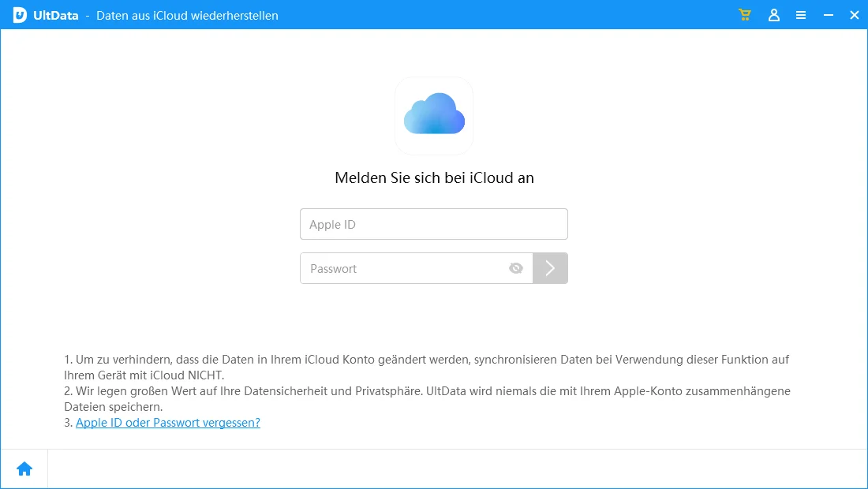Return to the home screen via house icon

pos(24,469)
